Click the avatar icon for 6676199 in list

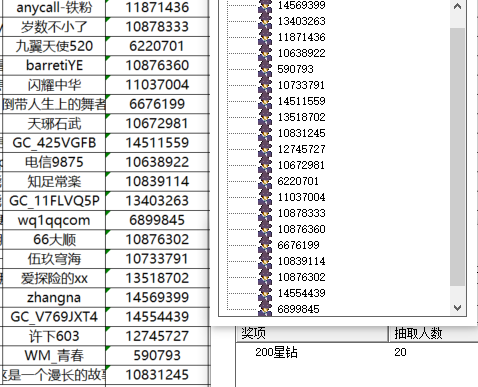265,245
